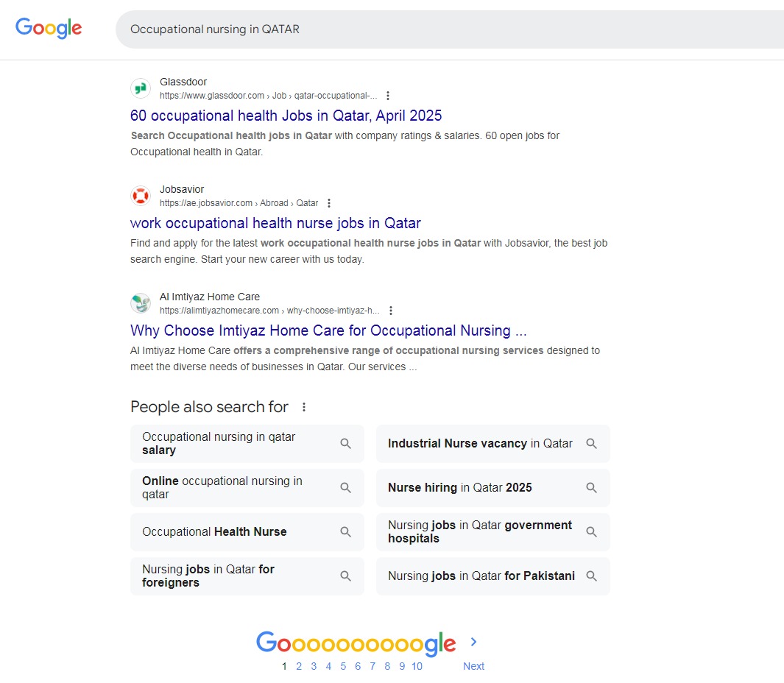Go to results page 4
784x683 pixels.
[x=328, y=666]
